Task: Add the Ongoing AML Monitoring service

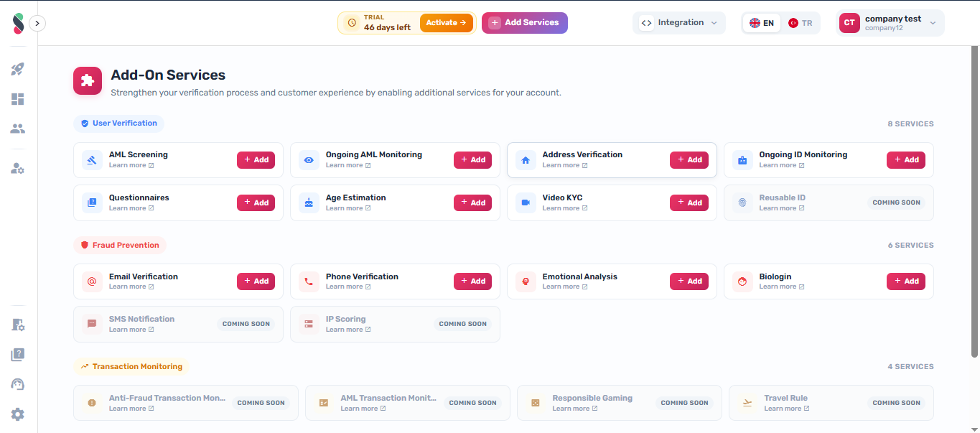Action: tap(473, 160)
